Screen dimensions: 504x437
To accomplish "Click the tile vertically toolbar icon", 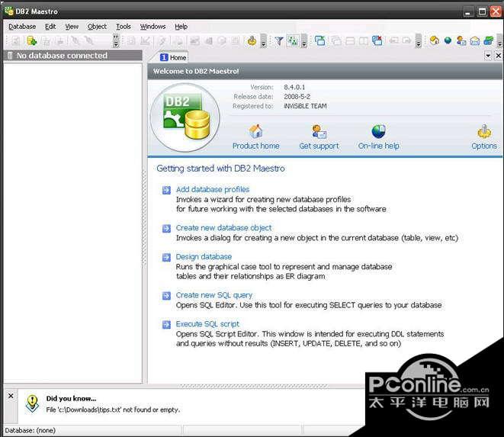I will tap(364, 41).
